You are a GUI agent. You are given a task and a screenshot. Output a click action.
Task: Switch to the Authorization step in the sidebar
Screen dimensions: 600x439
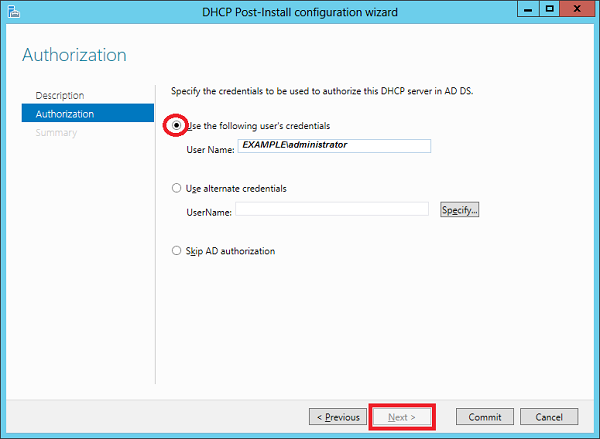point(65,114)
